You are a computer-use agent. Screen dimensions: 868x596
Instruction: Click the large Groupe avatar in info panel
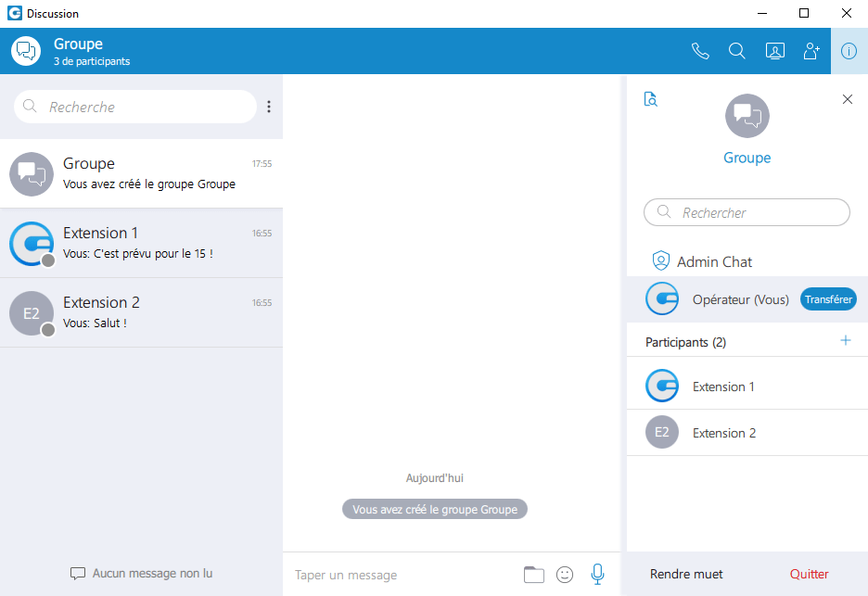pos(747,116)
